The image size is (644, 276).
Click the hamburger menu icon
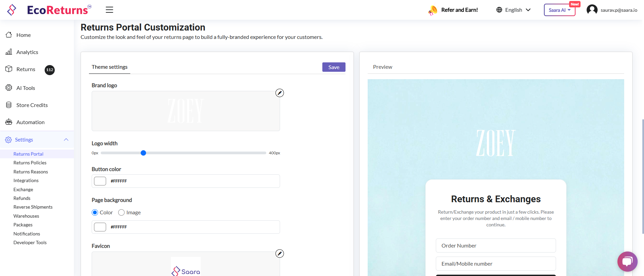109,10
